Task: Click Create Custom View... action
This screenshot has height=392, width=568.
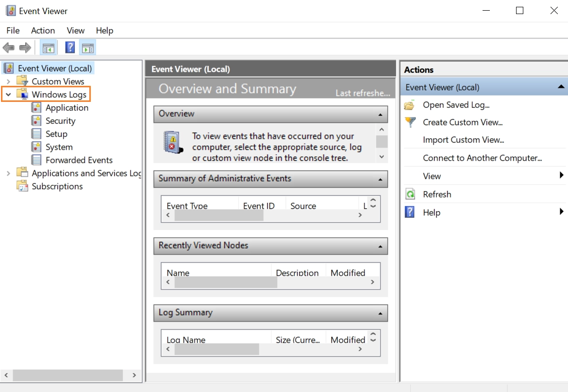Action: (x=463, y=122)
